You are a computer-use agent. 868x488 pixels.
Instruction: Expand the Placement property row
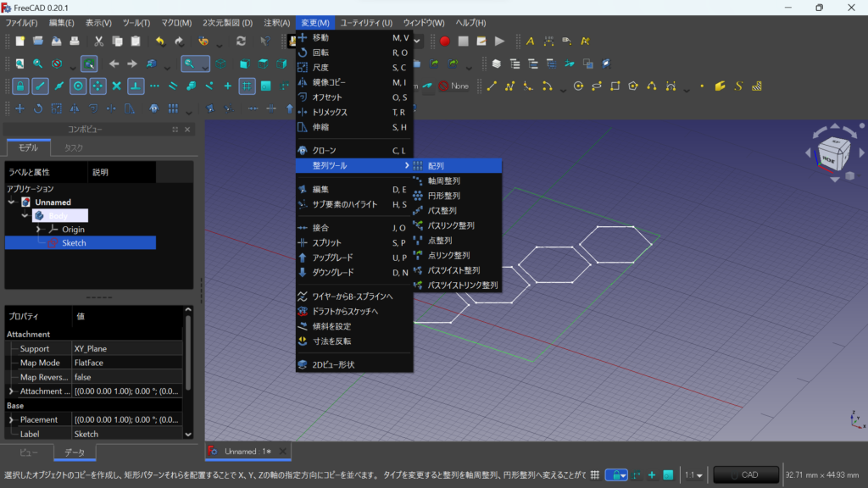click(x=11, y=419)
